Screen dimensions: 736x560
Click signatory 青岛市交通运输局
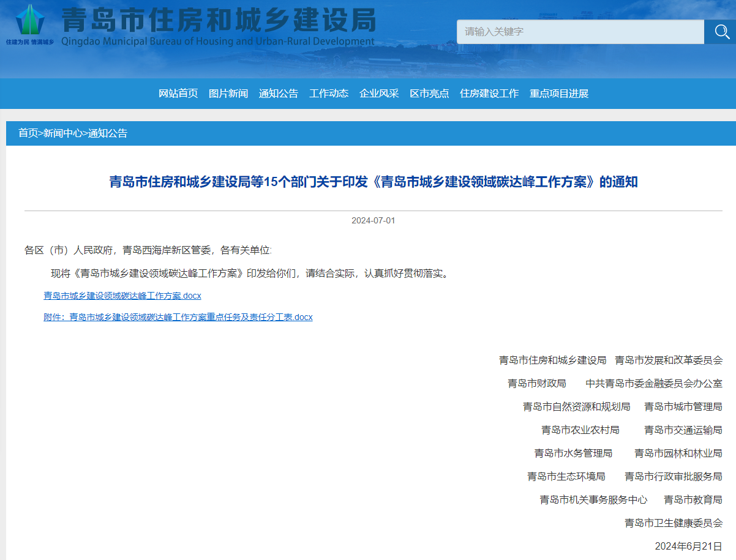[683, 430]
